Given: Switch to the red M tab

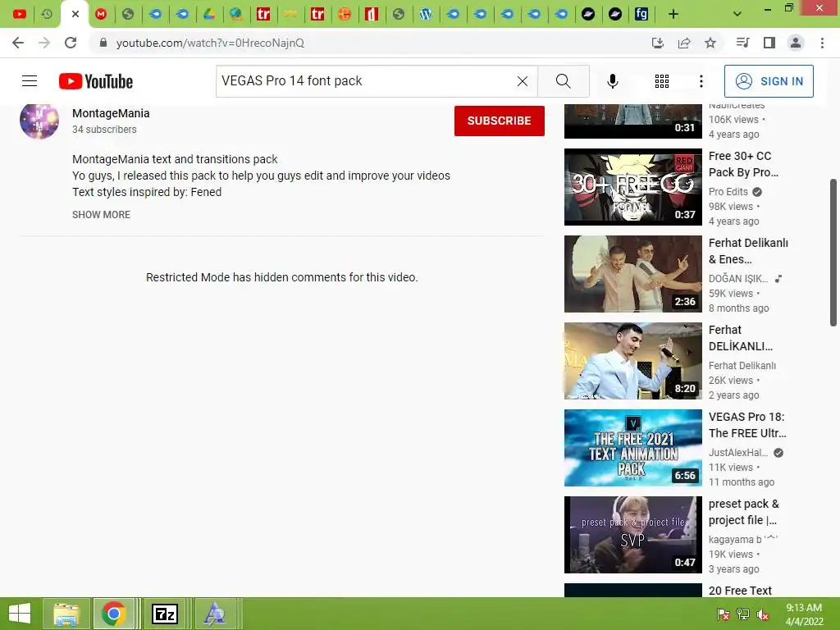Looking at the screenshot, I should 101,15.
